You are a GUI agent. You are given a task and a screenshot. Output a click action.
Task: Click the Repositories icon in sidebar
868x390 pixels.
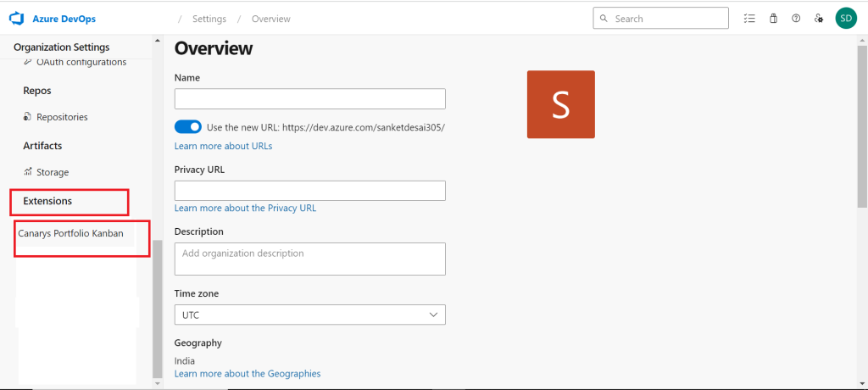click(x=28, y=117)
